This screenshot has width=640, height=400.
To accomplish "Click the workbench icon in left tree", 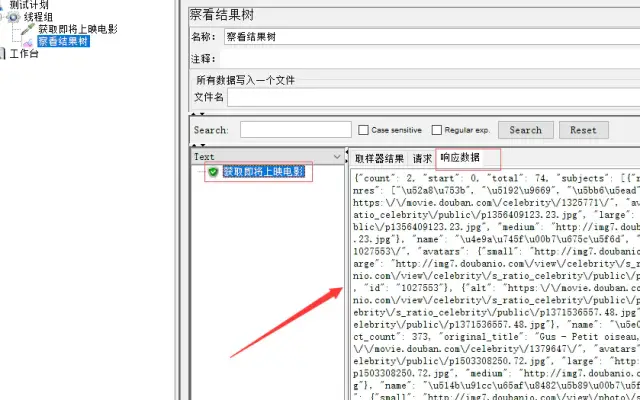I will pyautogui.click(x=2, y=53).
